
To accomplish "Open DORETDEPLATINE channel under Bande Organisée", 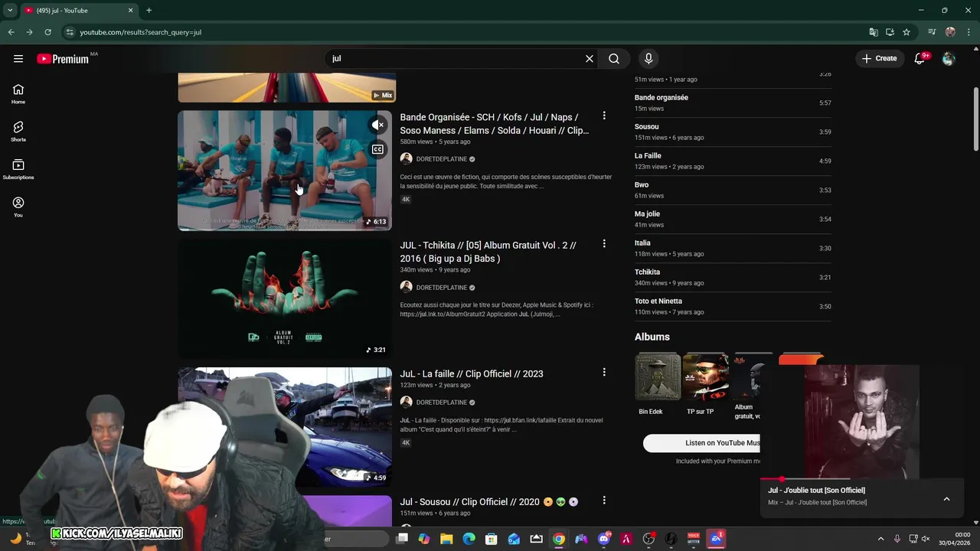I will point(441,159).
